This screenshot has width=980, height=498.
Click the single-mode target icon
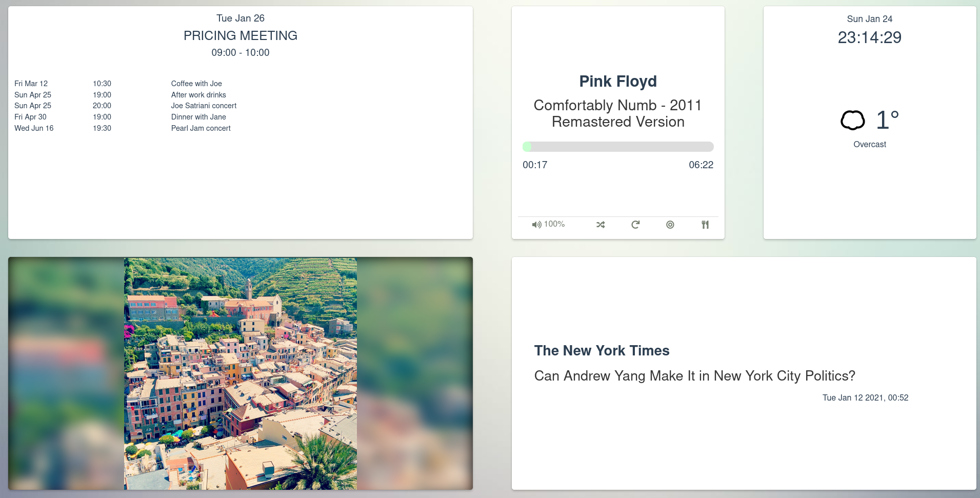coord(670,225)
